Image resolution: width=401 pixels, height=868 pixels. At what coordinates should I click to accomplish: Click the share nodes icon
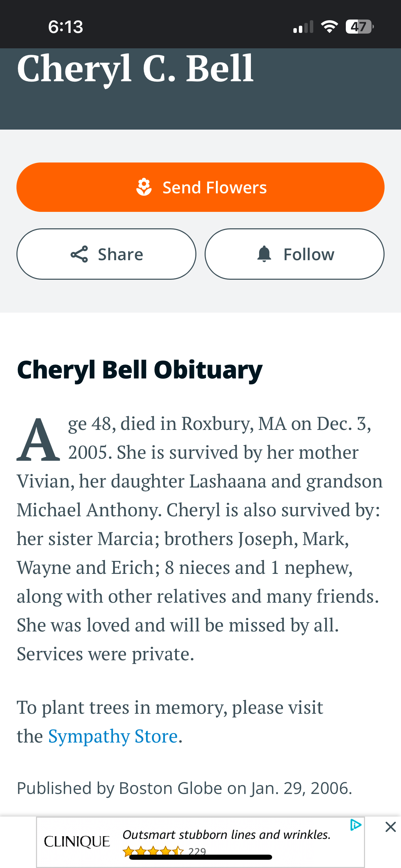[79, 254]
